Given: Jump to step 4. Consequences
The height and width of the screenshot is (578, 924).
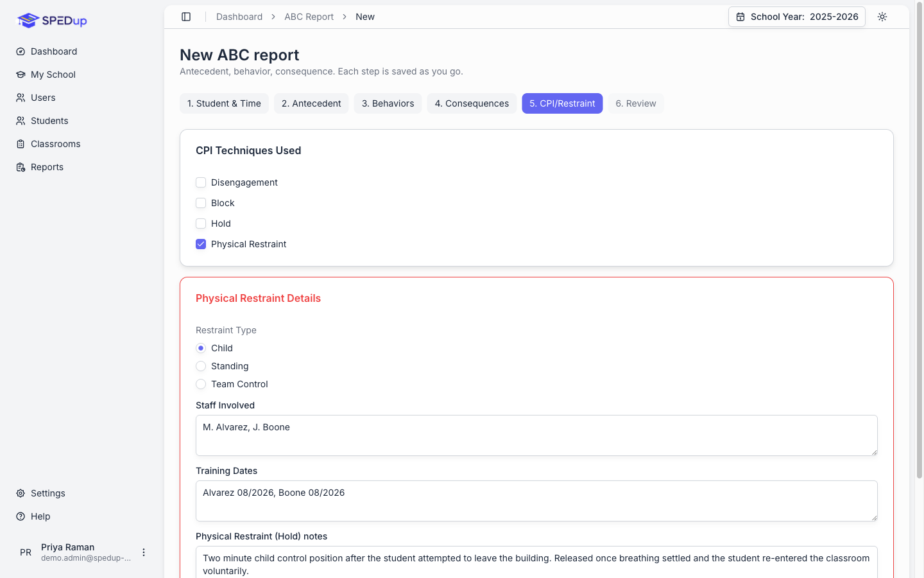Looking at the screenshot, I should pyautogui.click(x=472, y=103).
